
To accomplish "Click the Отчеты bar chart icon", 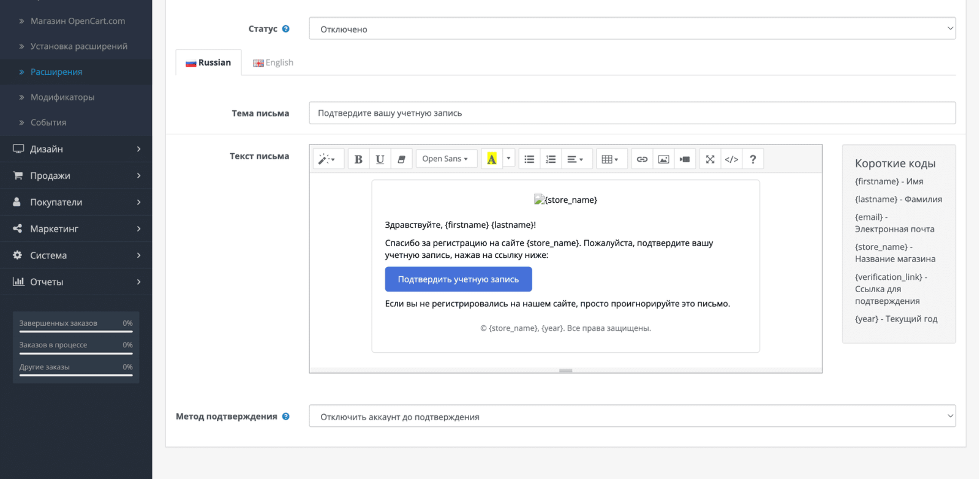I will [x=18, y=281].
